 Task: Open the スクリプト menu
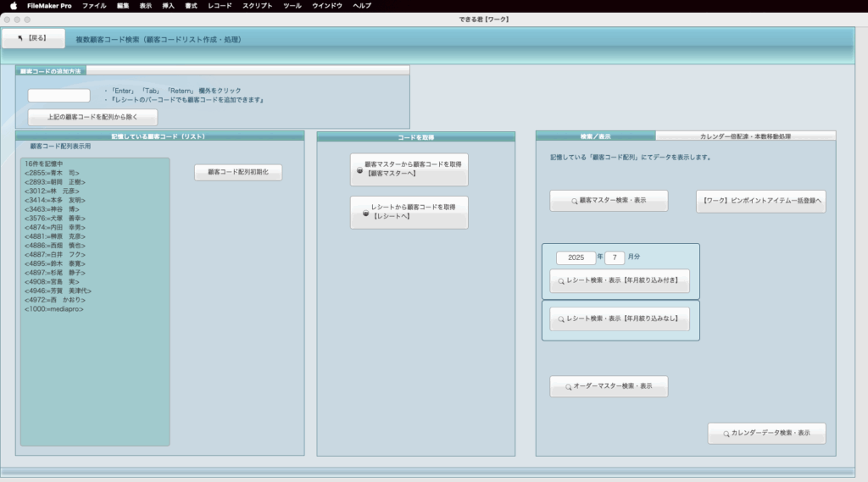258,6
